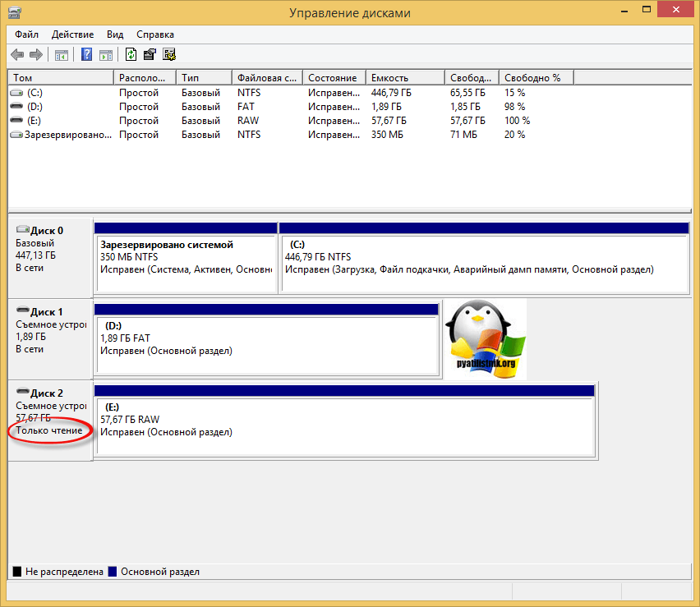
Task: Sort by the Том column header
Action: click(x=60, y=77)
